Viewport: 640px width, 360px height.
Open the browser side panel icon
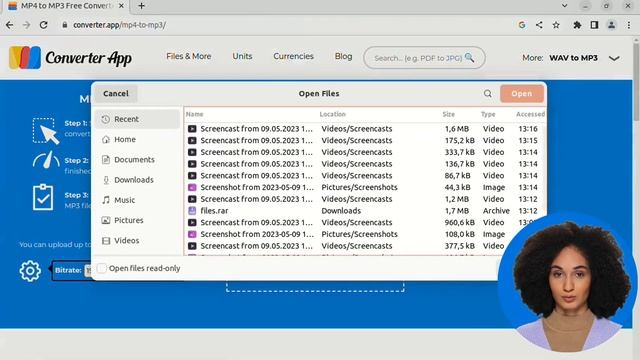tap(594, 25)
